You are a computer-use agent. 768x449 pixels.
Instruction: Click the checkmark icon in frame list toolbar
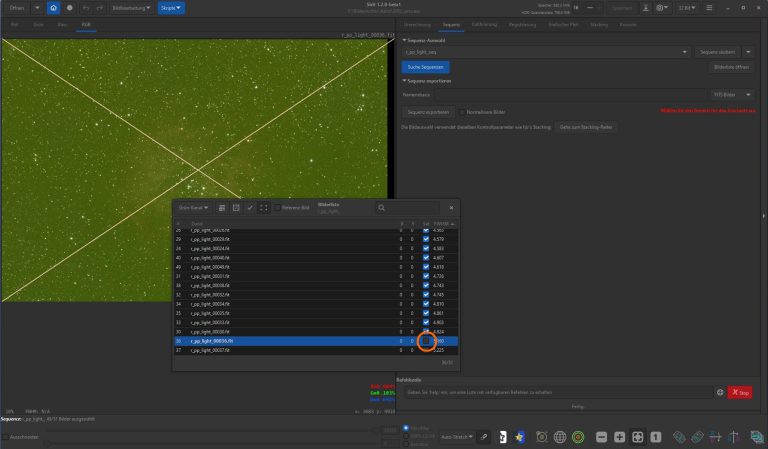pos(250,208)
